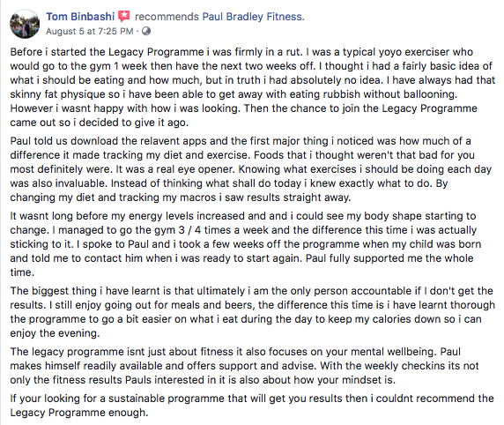Click the Tom Binbashi name link
Image resolution: width=504 pixels, height=425 pixels.
(x=80, y=17)
